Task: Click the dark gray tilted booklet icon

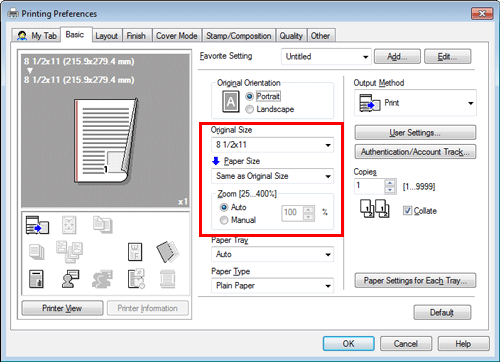Action: [168, 252]
